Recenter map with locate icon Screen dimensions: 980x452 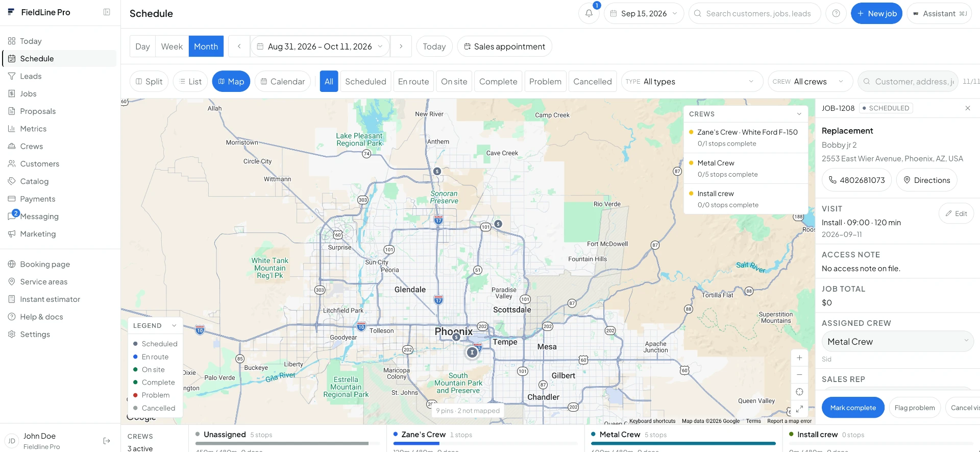[799, 392]
